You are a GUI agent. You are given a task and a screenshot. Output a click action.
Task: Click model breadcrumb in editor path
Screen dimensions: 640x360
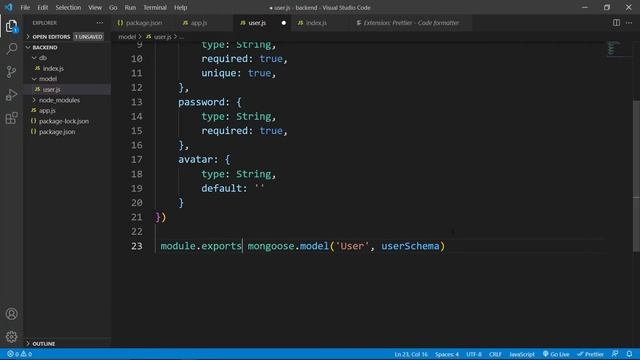coord(127,37)
